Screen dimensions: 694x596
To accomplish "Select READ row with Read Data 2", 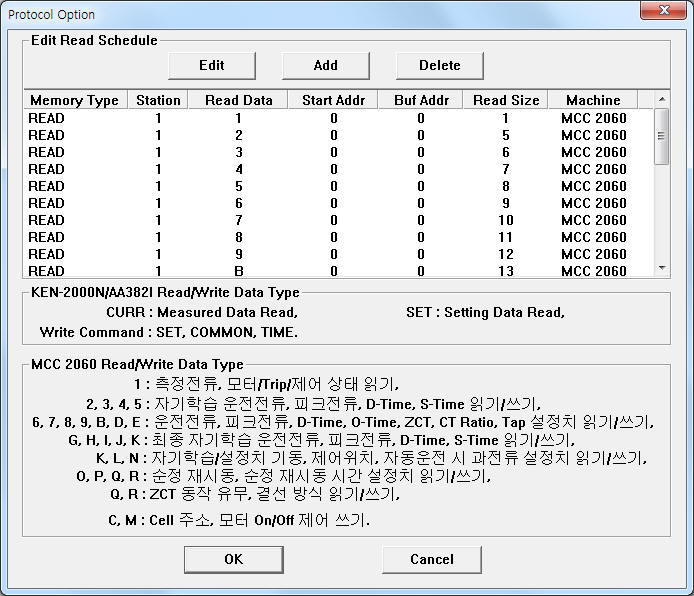I will point(339,135).
